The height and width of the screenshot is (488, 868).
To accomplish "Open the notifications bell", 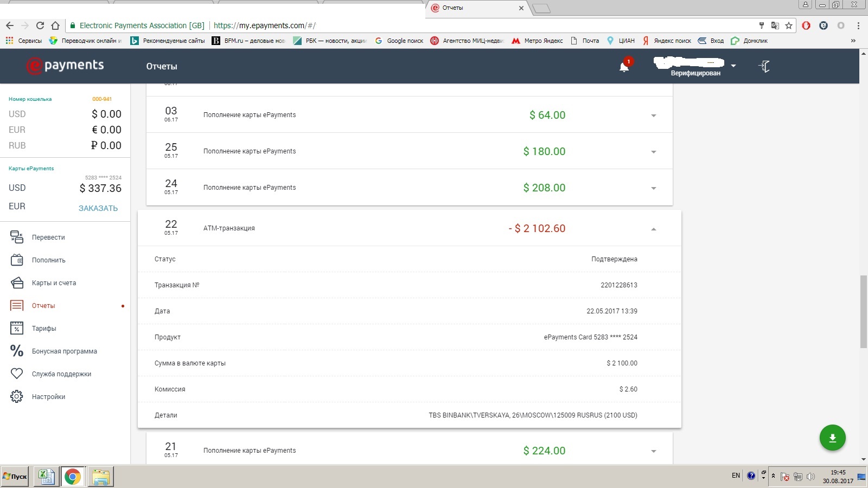I will point(624,67).
